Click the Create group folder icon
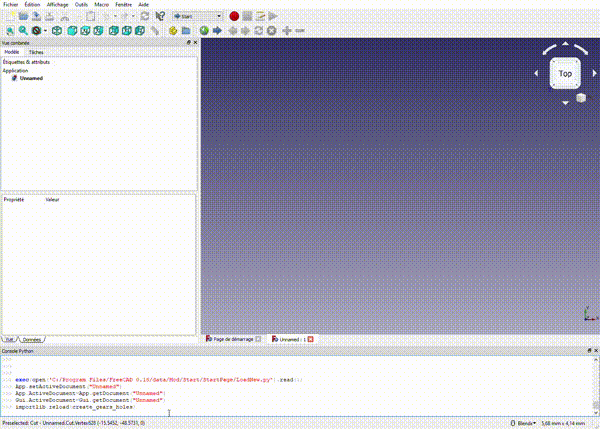 tap(186, 31)
